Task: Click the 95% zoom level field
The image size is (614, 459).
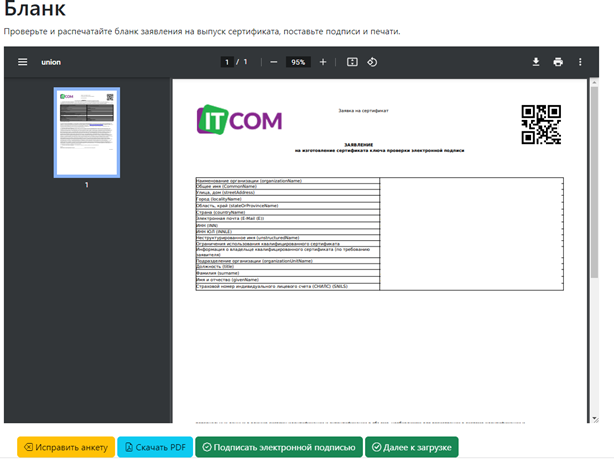Action: click(x=298, y=62)
